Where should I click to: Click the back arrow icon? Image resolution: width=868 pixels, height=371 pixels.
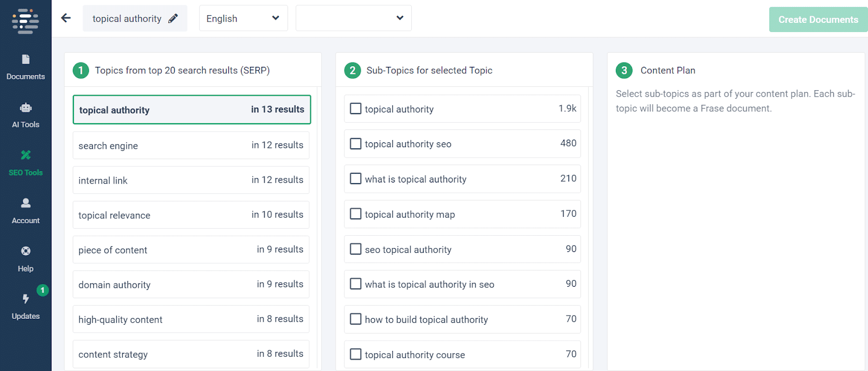[66, 18]
